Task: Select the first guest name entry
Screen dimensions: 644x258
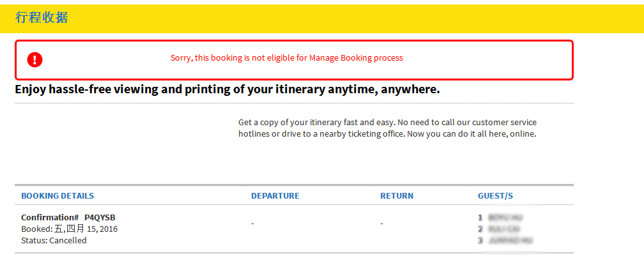Action: click(x=505, y=218)
